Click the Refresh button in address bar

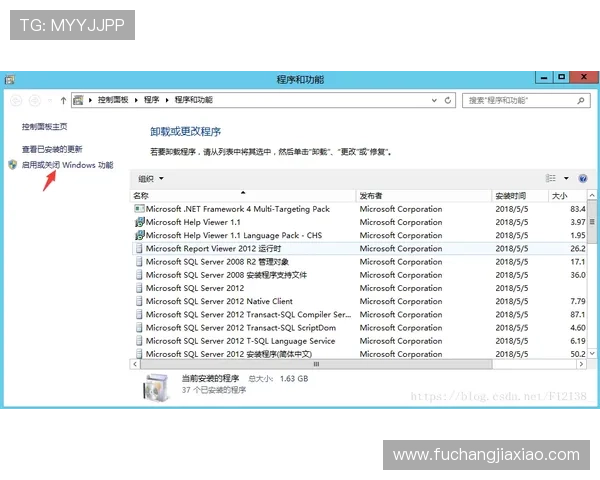(x=448, y=100)
